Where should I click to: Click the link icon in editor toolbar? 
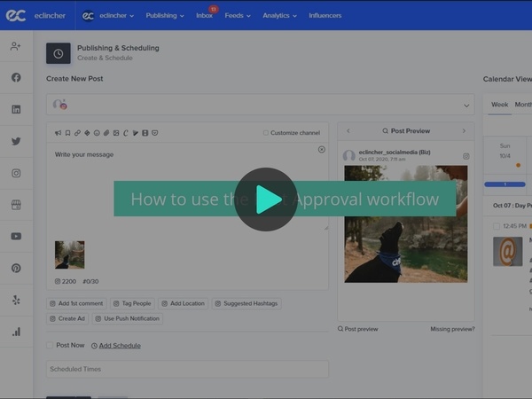click(77, 133)
